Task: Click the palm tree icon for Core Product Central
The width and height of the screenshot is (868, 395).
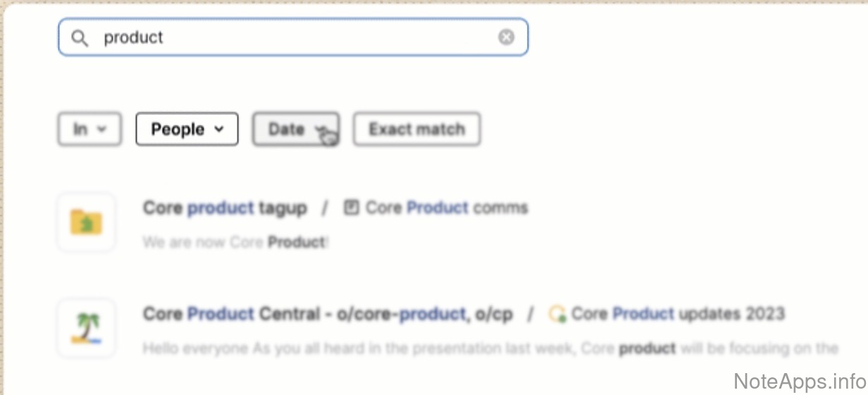Action: [86, 328]
